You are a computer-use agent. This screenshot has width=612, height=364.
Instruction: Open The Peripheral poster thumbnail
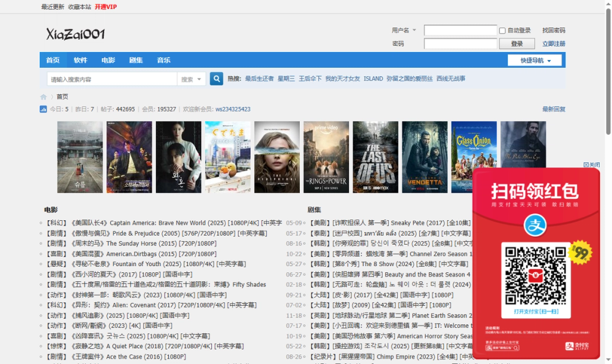[277, 157]
